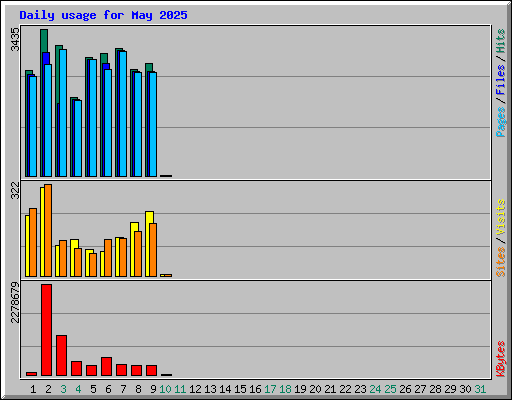Viewport: 512px width, 400px height.
Task: Click green day 31 on the x-axis
Action: pos(480,389)
